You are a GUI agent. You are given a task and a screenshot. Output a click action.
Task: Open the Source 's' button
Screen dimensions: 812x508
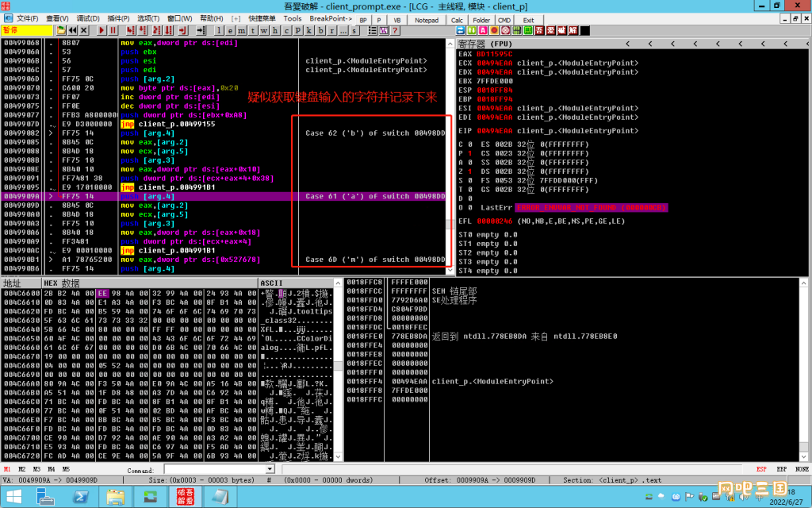click(x=354, y=31)
